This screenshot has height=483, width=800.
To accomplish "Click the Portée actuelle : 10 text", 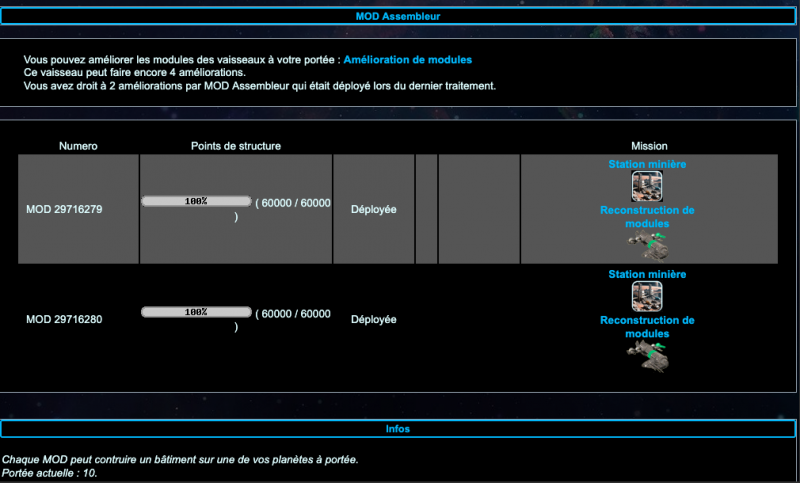I will 49,473.
